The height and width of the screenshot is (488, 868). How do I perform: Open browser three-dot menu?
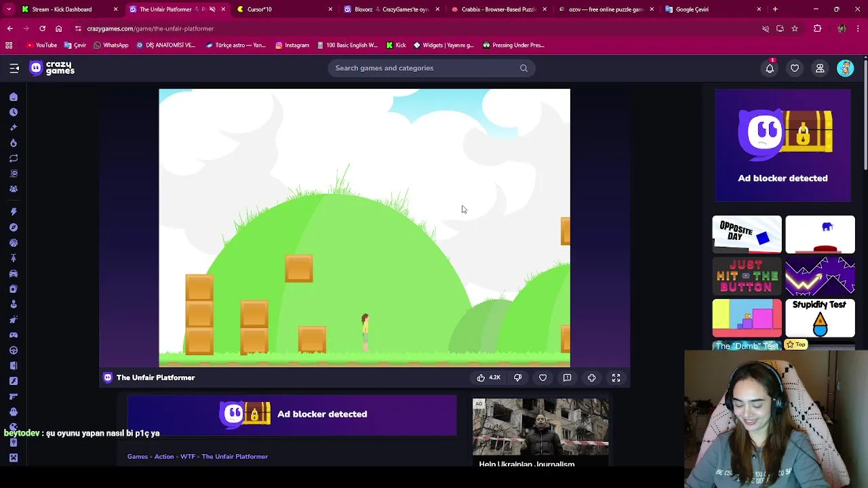[859, 28]
